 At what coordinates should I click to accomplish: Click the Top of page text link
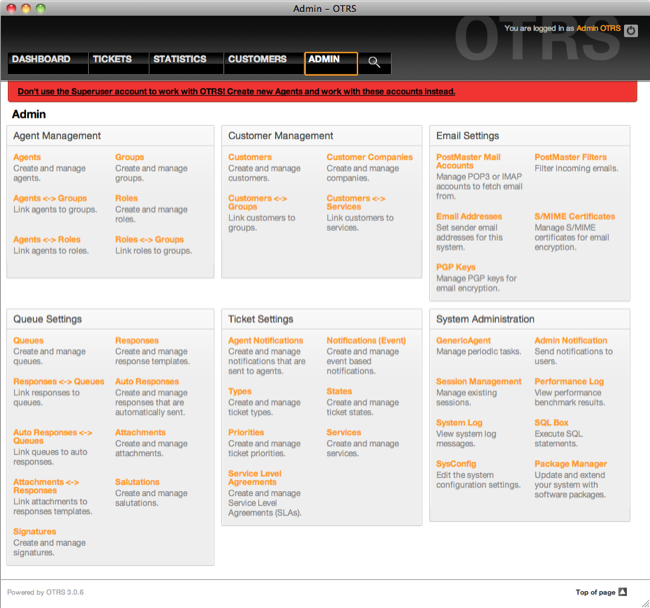595,592
